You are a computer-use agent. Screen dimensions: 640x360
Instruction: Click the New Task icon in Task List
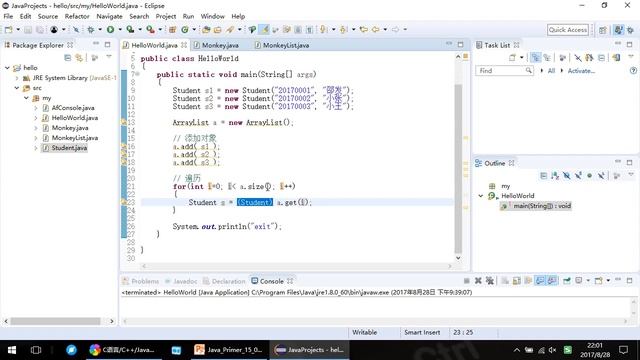click(513, 58)
